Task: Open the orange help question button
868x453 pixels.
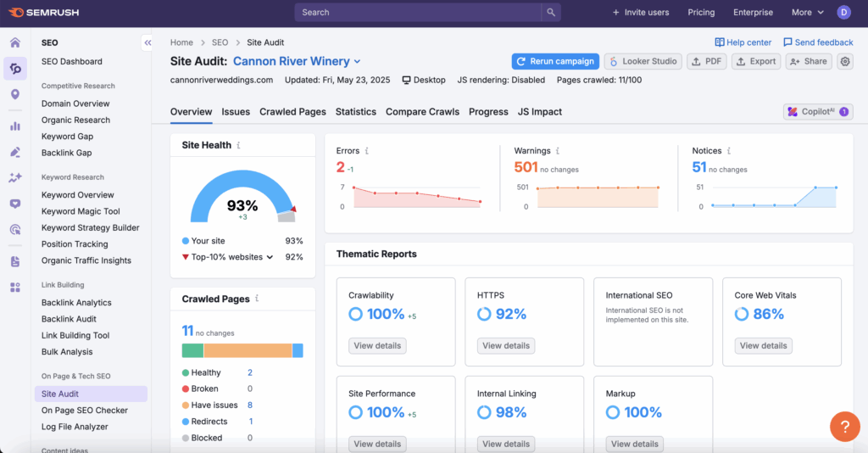Action: coord(845,427)
